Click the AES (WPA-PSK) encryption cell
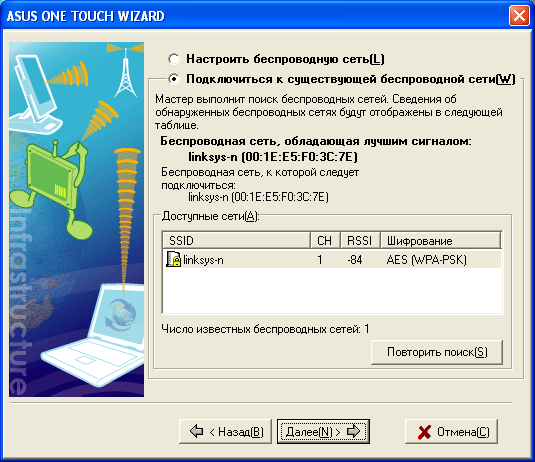Image resolution: width=535 pixels, height=462 pixels. [426, 260]
